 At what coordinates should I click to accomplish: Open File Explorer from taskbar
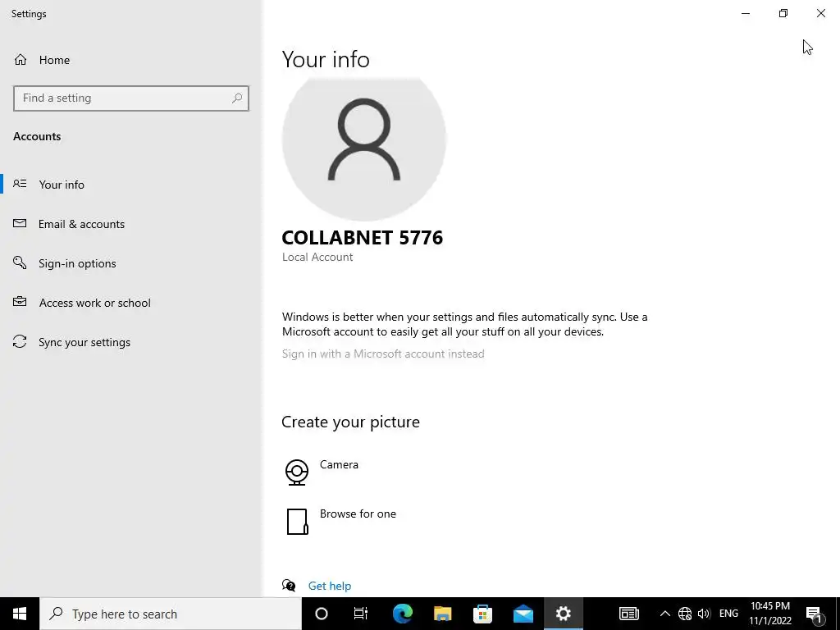442,614
